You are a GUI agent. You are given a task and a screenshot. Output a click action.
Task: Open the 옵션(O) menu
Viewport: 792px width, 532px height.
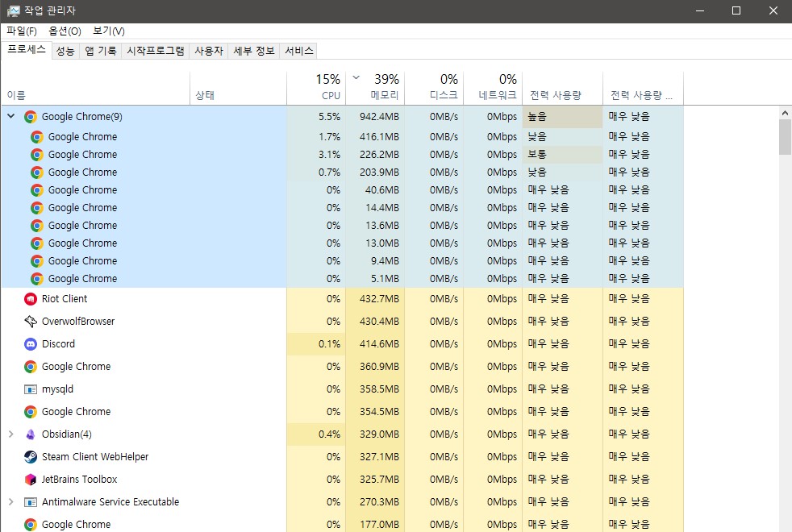click(x=65, y=31)
